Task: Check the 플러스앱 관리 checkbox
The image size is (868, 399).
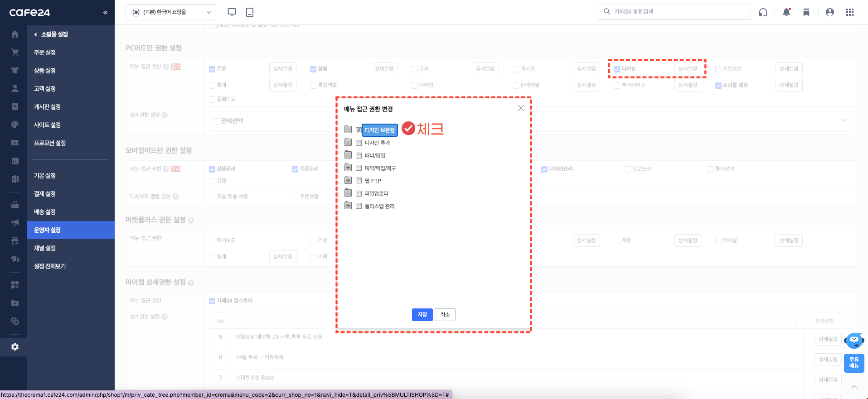Action: point(359,206)
